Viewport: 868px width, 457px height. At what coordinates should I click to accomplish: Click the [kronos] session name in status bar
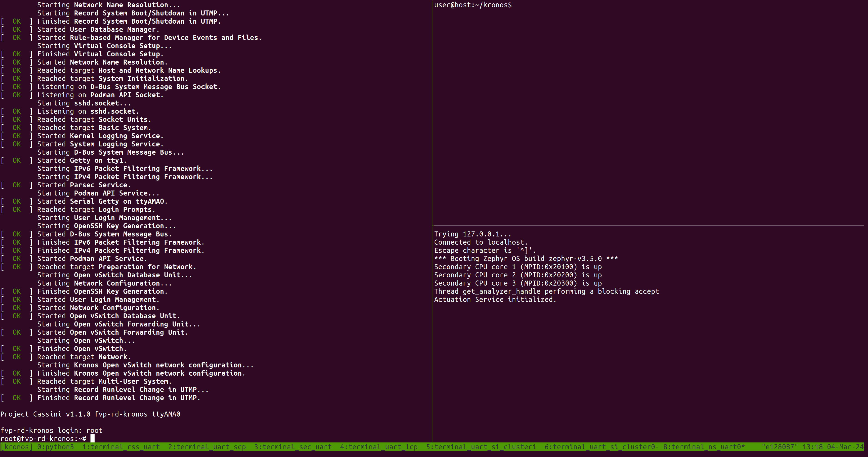coord(17,447)
